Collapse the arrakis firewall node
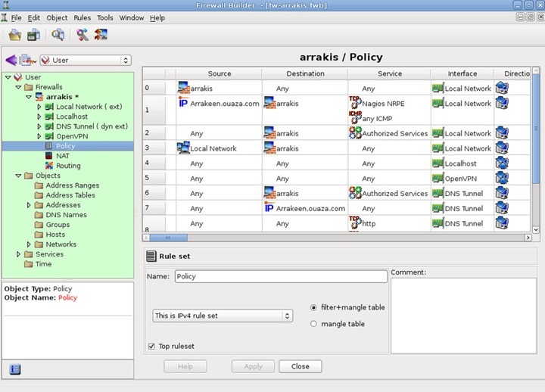The image size is (545, 392). click(29, 97)
